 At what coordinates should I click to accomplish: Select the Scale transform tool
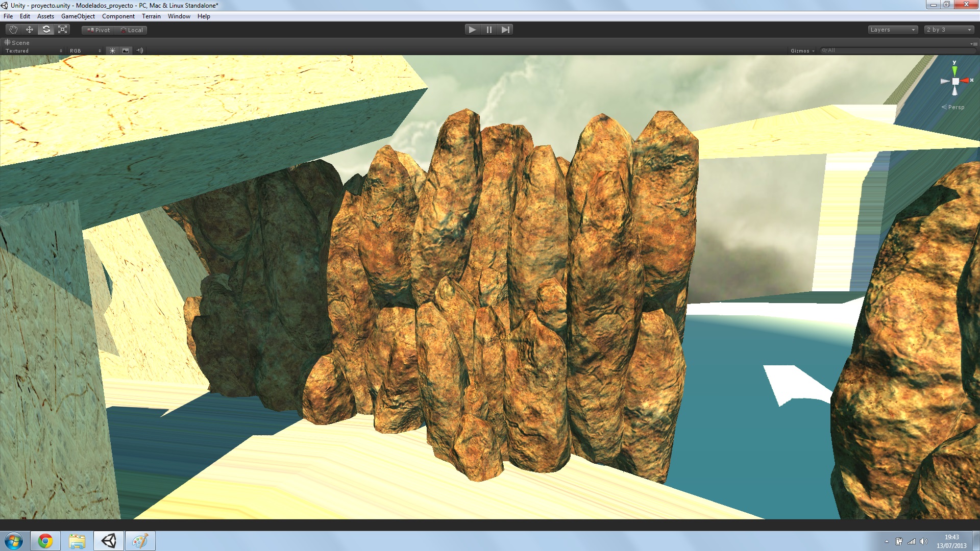[62, 30]
